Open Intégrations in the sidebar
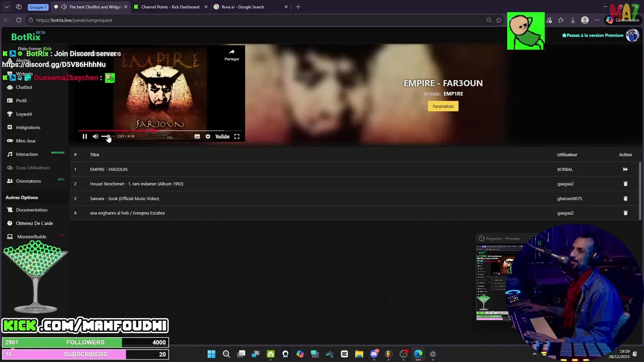The width and height of the screenshot is (644, 362). coord(28,128)
